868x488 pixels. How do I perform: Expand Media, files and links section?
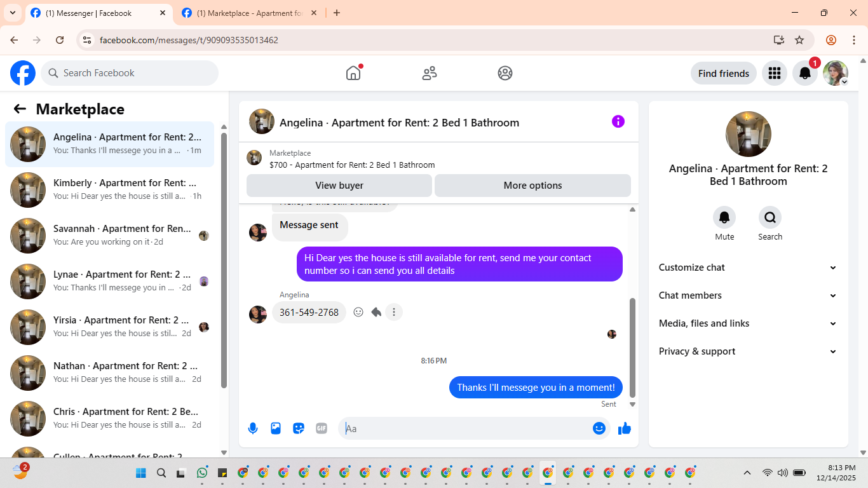coord(748,323)
